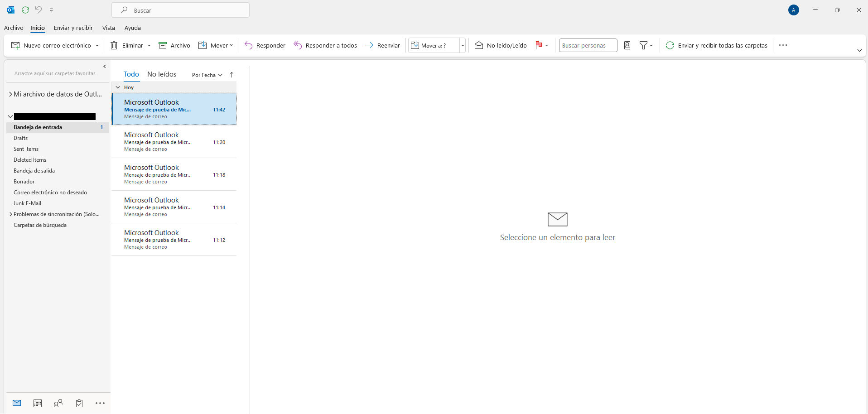Select the Sent Items folder
The width and height of the screenshot is (868, 414).
(x=26, y=149)
